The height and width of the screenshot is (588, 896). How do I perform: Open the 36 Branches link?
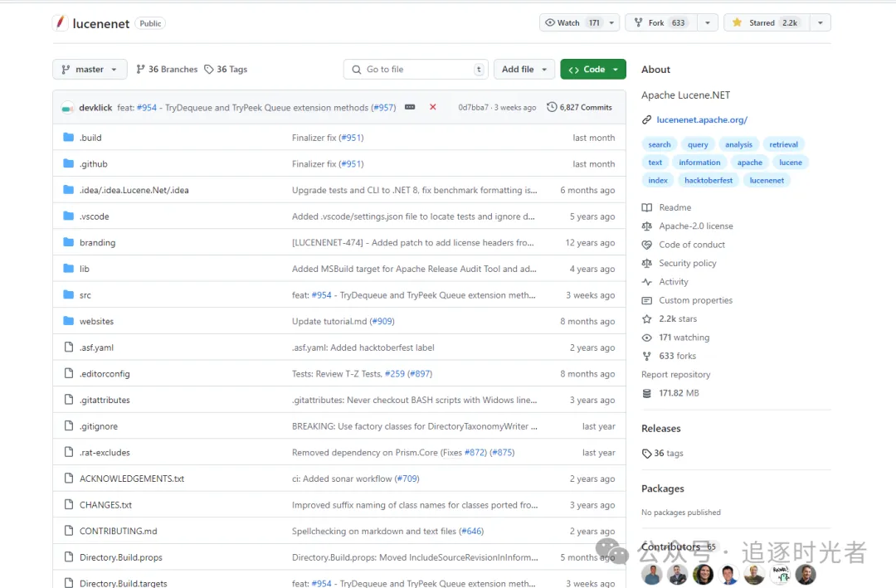[x=167, y=70]
